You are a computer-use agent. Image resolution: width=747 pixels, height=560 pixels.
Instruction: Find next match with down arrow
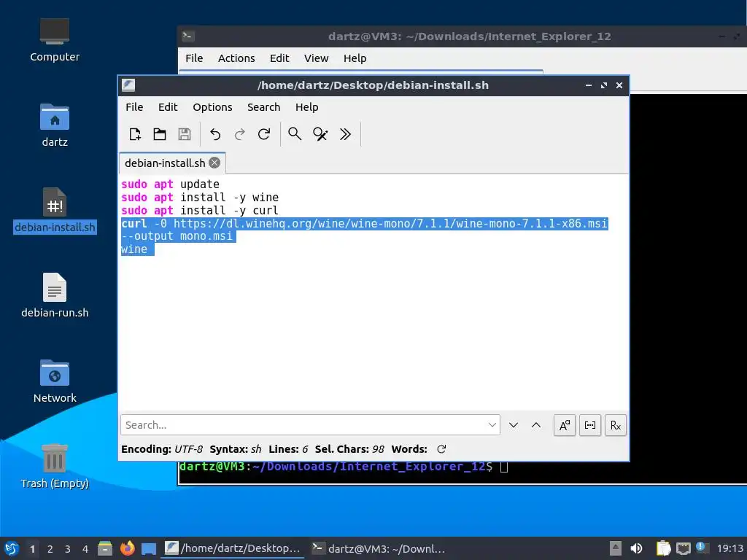pos(513,425)
